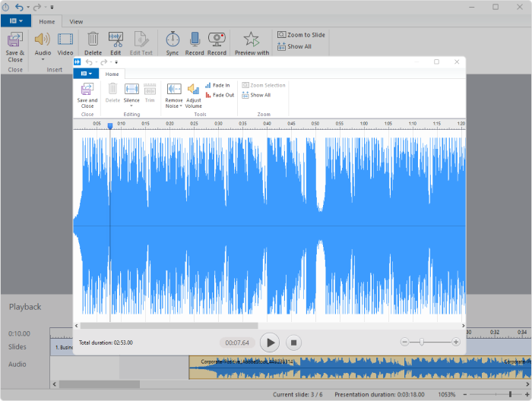Open quick access customize arrow in main window

click(52, 7)
